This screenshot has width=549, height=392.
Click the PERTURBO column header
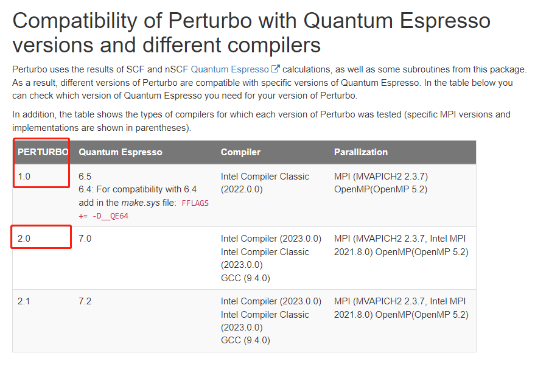point(43,152)
